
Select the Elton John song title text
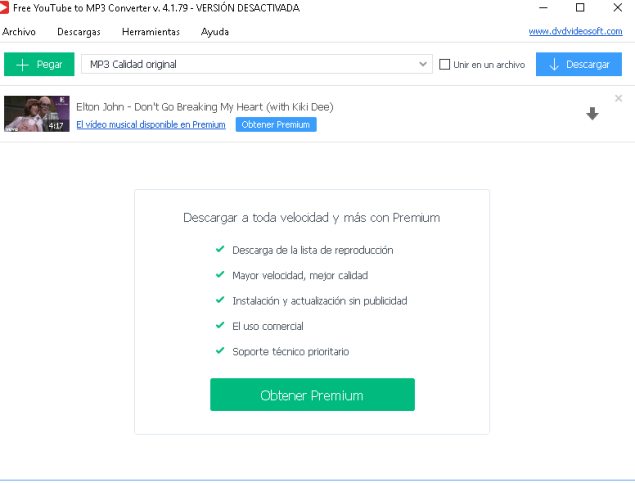tap(205, 107)
